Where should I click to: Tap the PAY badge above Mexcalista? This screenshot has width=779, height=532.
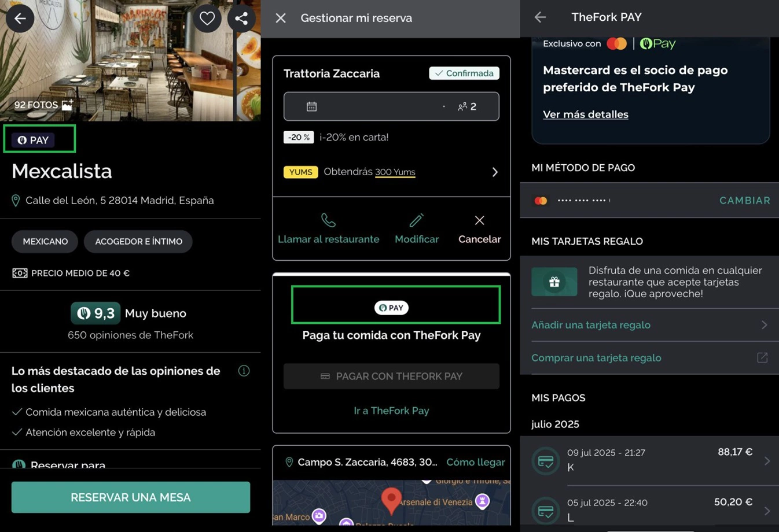(33, 140)
